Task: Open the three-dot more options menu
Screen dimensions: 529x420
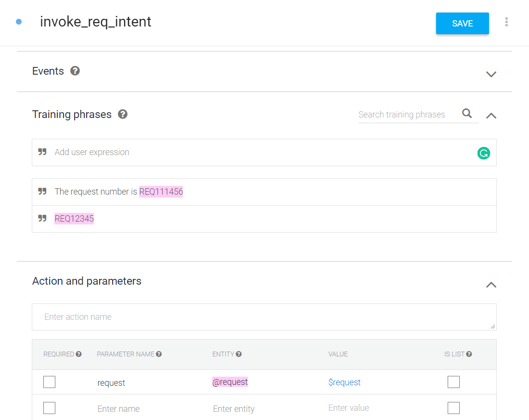Action: [x=506, y=22]
